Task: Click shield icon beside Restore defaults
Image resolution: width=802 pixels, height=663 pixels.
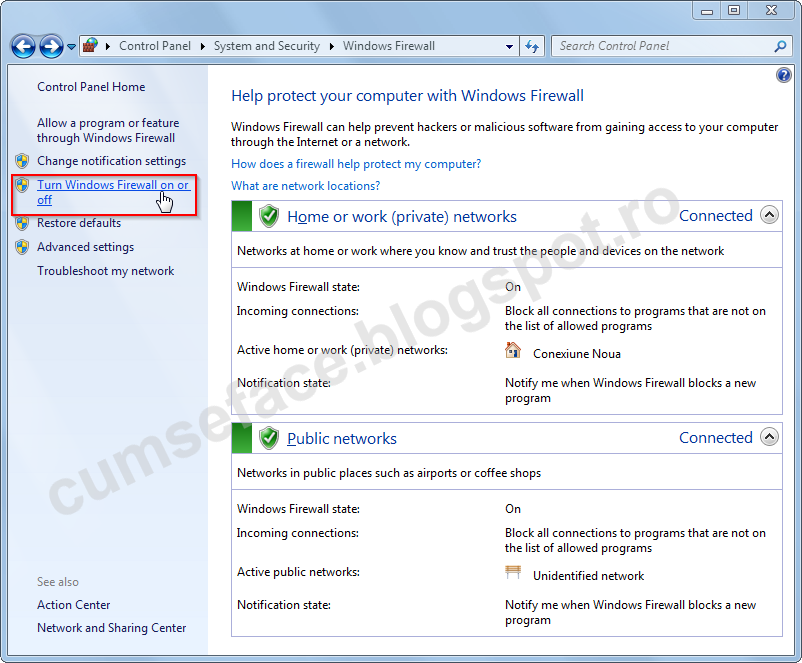Action: 22,223
